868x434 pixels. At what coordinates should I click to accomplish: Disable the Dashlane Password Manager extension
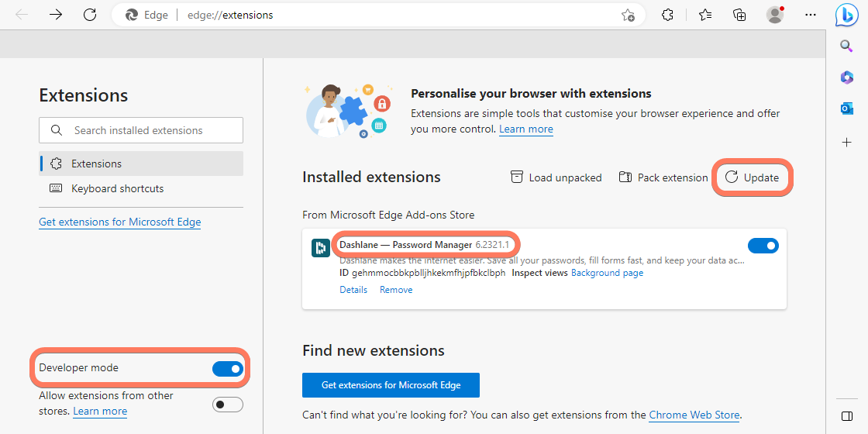pos(763,246)
